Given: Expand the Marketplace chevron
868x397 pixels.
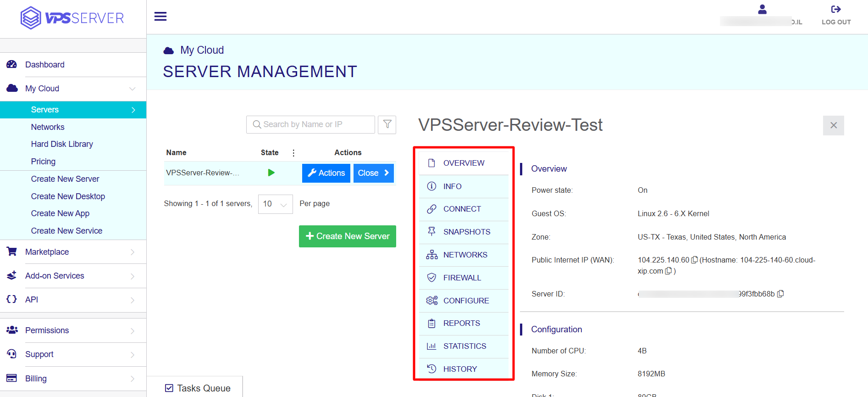Looking at the screenshot, I should 133,252.
